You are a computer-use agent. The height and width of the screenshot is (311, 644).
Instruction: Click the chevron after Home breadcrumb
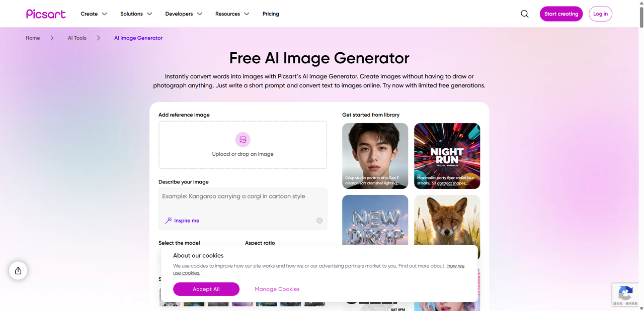[x=52, y=38]
